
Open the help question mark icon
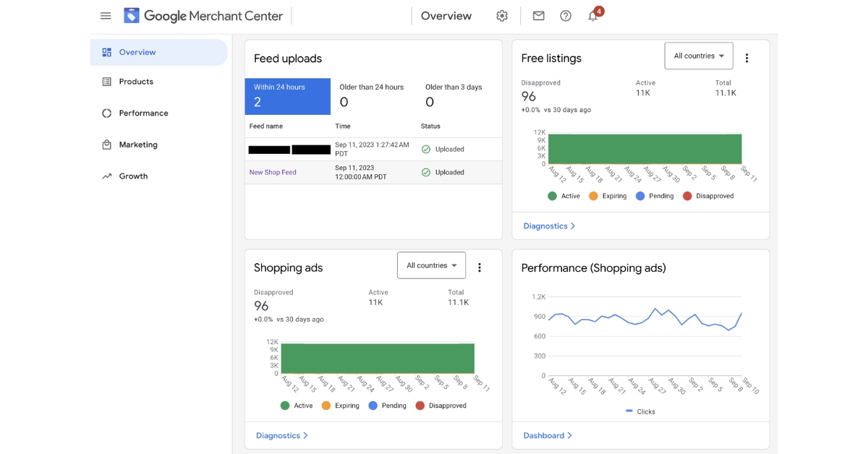pyautogui.click(x=566, y=16)
